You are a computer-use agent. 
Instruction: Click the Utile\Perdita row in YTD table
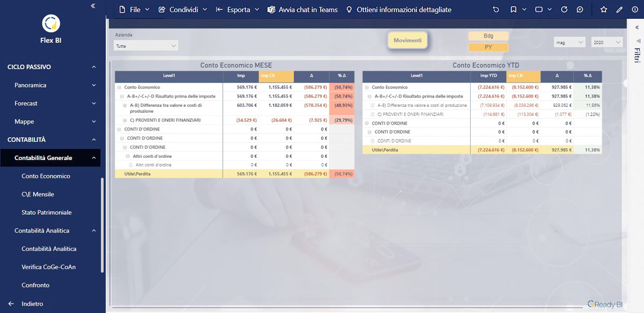click(x=482, y=150)
